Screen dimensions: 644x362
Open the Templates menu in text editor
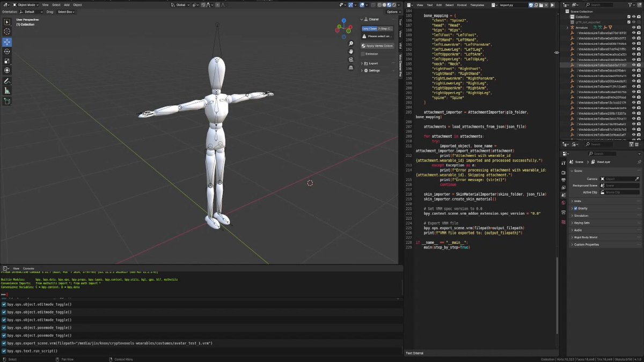point(477,5)
